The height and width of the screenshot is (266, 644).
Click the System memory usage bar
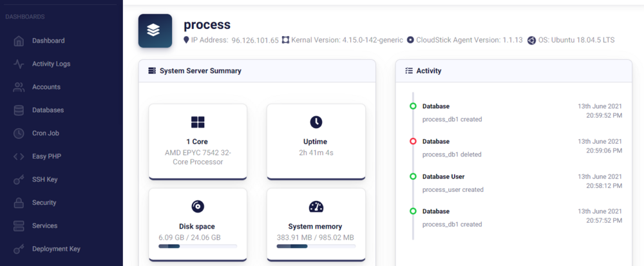(x=316, y=246)
